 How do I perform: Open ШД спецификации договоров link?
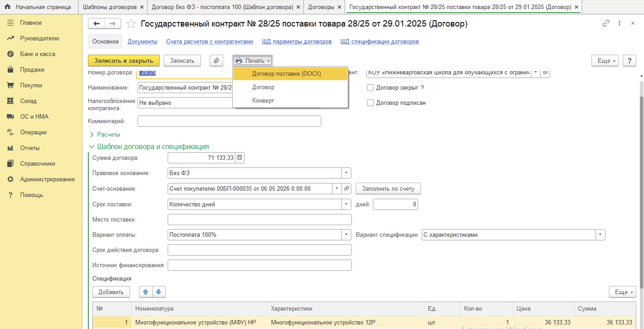tap(380, 41)
